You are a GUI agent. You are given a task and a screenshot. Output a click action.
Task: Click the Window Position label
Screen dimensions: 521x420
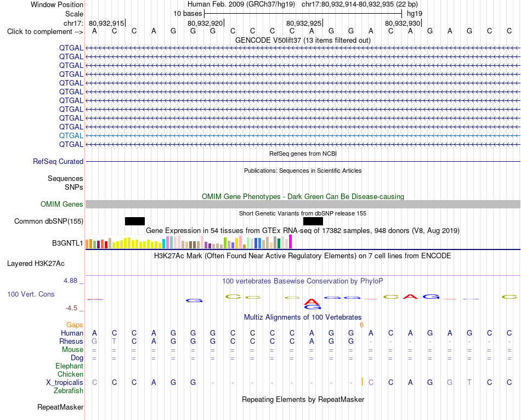pyautogui.click(x=57, y=4)
